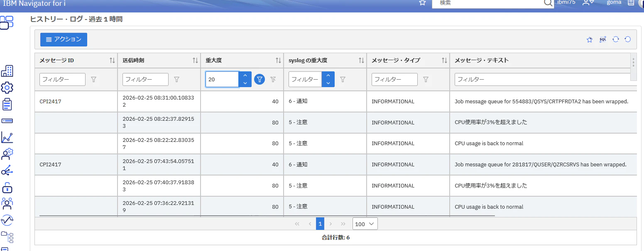Open the circular monitor graph icon
Screen dimensions: 644x251
click(7, 220)
